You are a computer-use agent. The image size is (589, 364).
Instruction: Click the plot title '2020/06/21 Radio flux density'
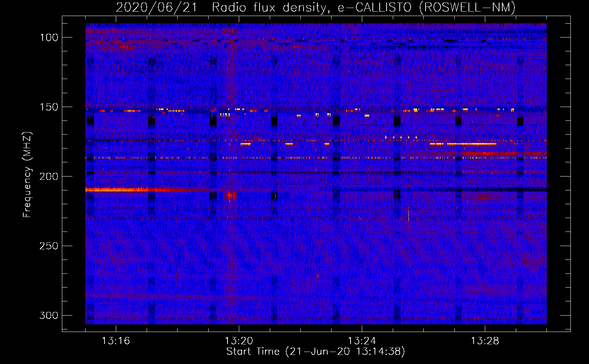(315, 7)
